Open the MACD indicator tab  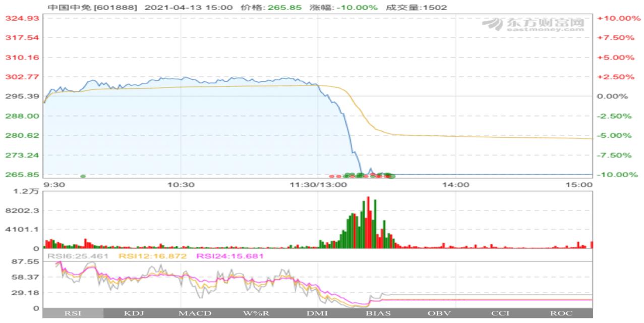(x=195, y=313)
